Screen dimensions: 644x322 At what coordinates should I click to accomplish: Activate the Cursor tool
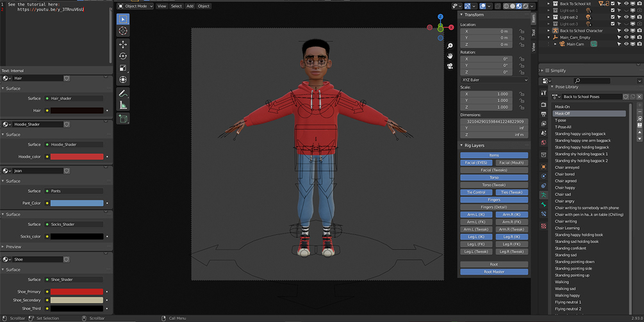click(123, 30)
